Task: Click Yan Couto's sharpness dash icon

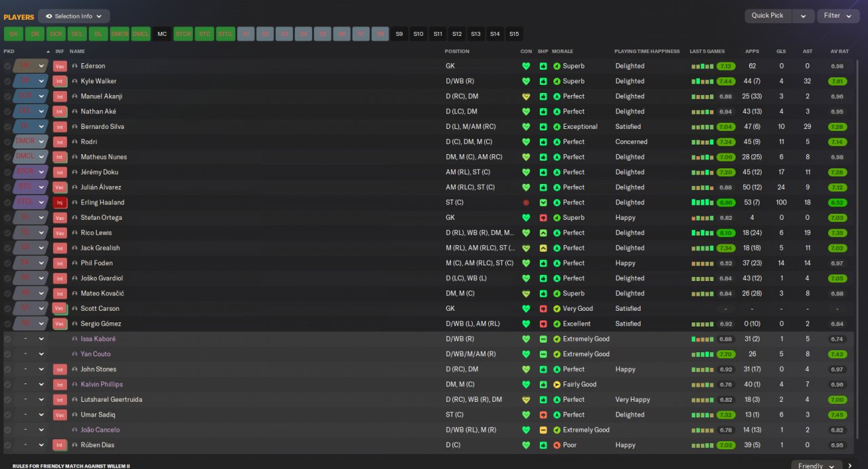Action: [543, 354]
